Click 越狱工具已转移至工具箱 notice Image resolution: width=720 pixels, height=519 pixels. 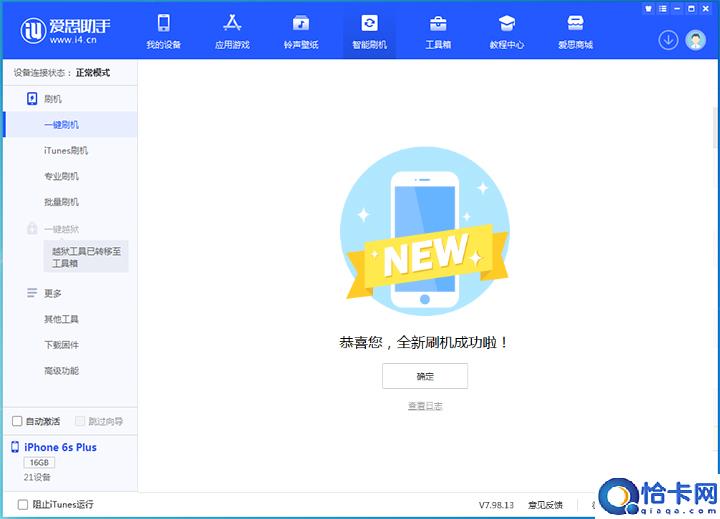(86, 257)
